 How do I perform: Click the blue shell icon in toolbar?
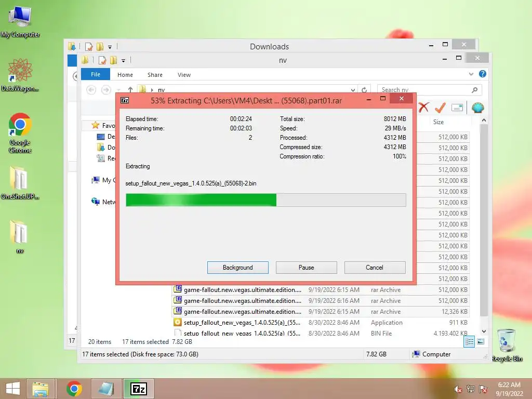[478, 108]
